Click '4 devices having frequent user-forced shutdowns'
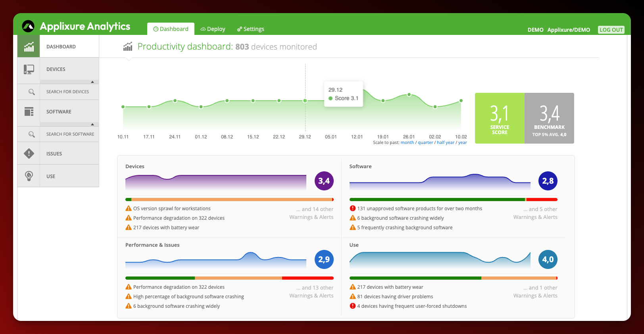Screen dimensions: 644x334 (412, 306)
